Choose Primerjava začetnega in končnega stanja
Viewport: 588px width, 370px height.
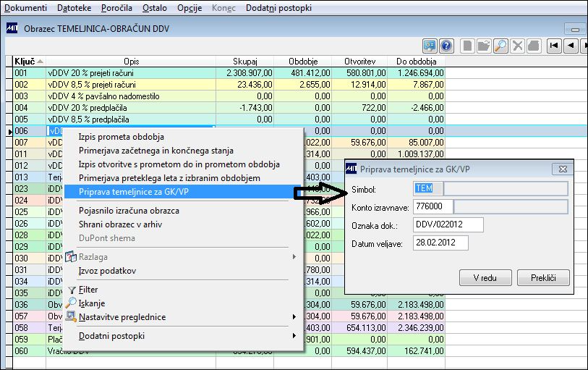point(156,151)
